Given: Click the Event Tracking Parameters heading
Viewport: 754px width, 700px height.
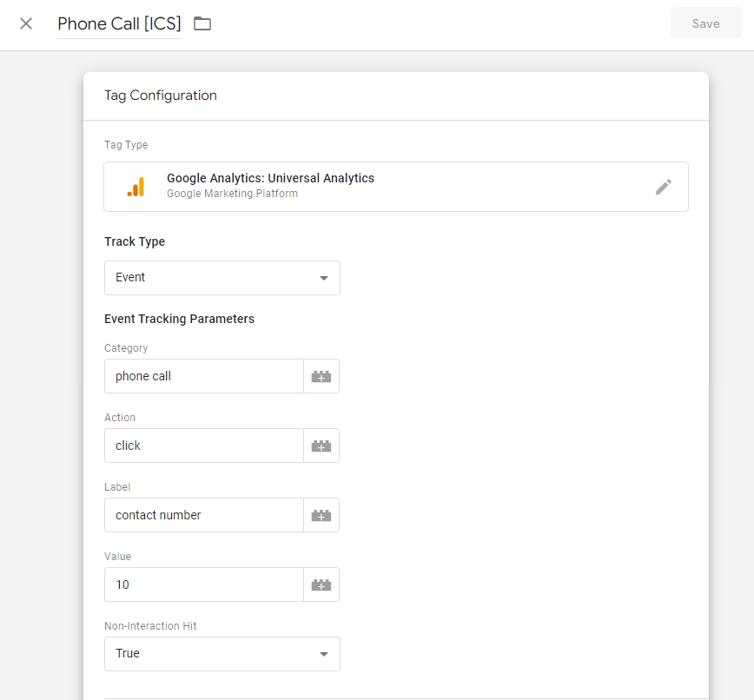Looking at the screenshot, I should point(179,319).
